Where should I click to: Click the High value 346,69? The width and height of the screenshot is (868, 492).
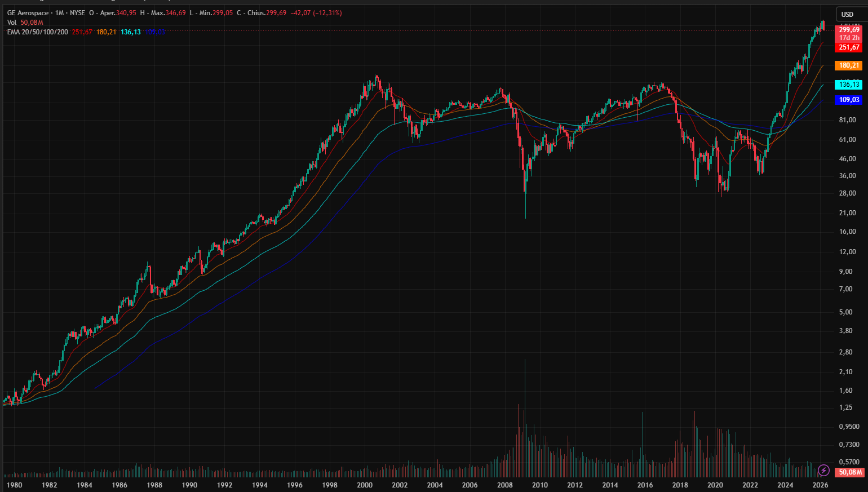(175, 13)
